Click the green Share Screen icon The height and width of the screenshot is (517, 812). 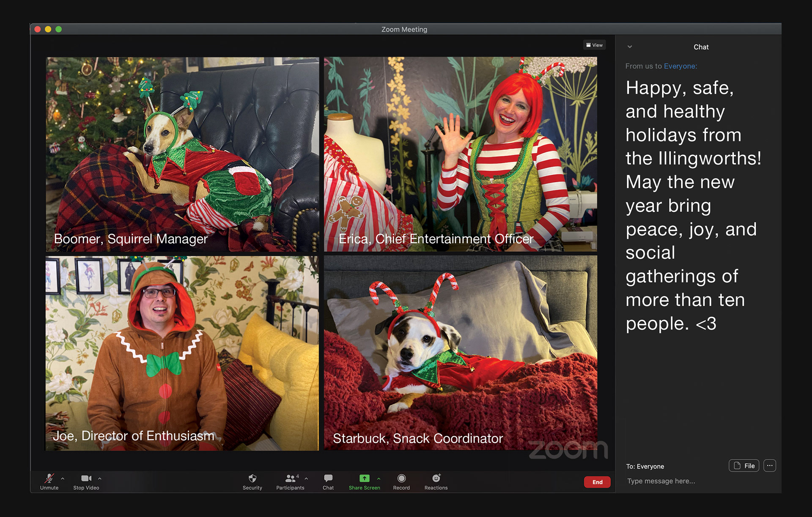coord(364,478)
